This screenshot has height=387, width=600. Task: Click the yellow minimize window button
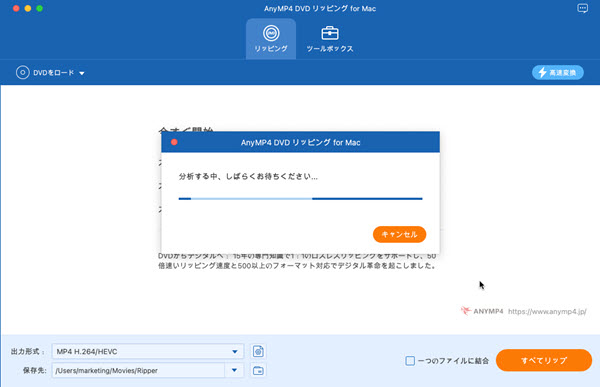[28, 8]
